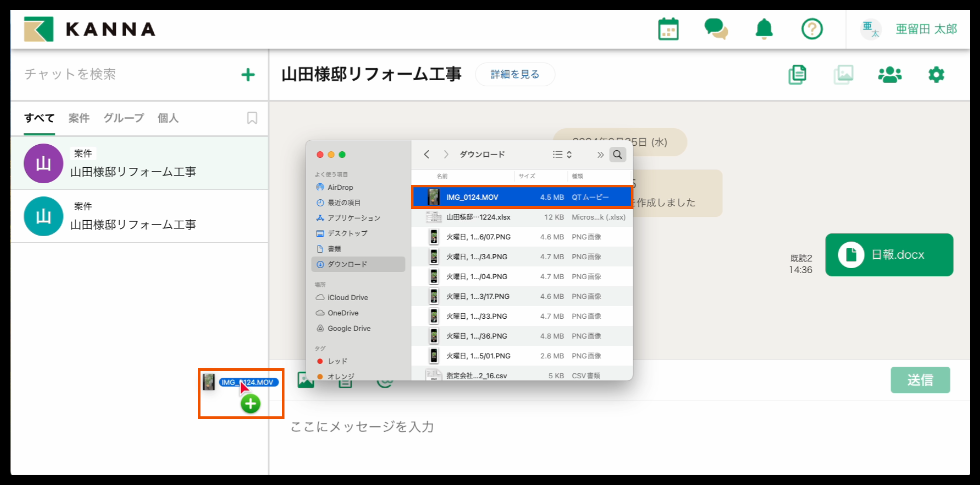Switch to the 個人 tab

[168, 118]
